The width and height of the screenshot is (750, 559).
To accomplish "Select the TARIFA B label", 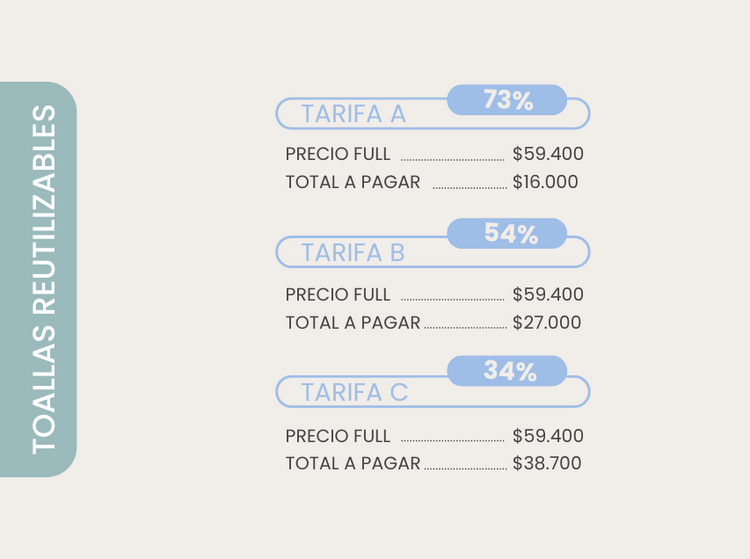I will click(353, 253).
